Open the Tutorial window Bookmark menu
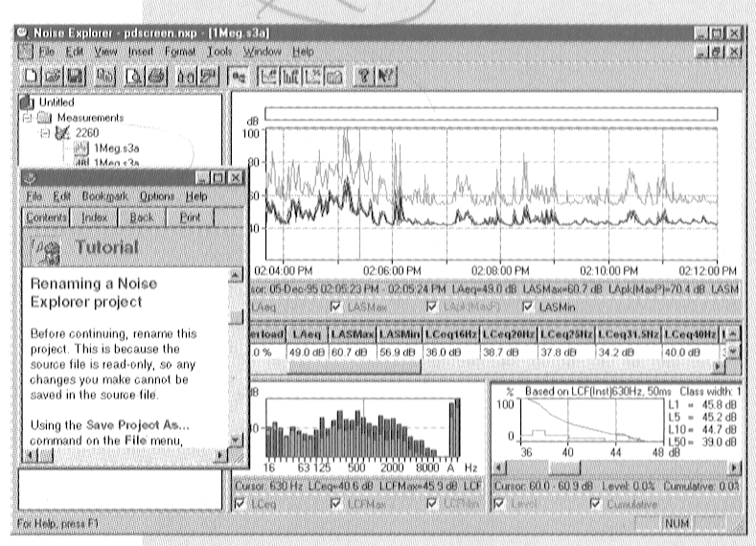756x546 pixels. [x=104, y=196]
